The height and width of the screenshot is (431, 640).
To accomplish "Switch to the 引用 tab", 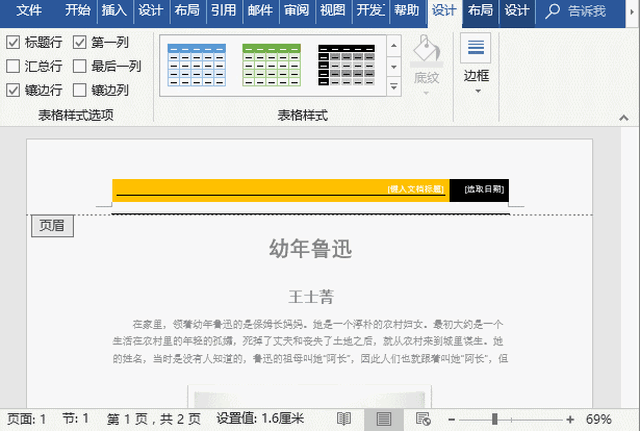I will pos(223,10).
